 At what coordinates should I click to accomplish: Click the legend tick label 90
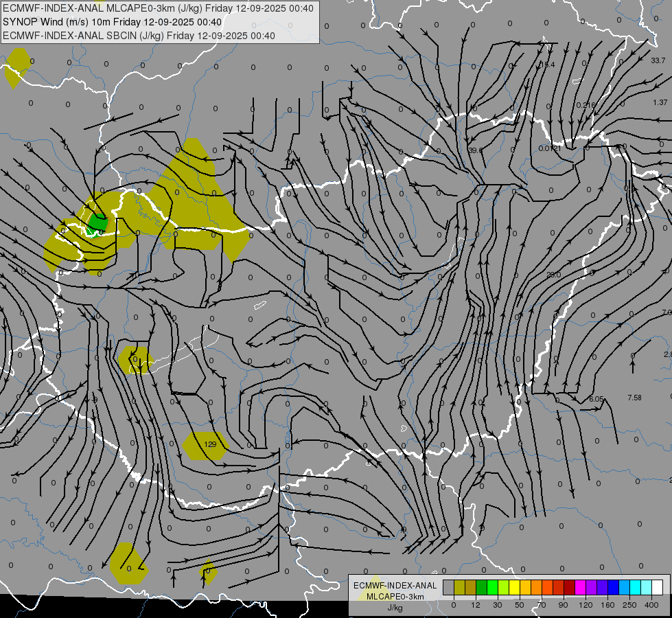563,605
